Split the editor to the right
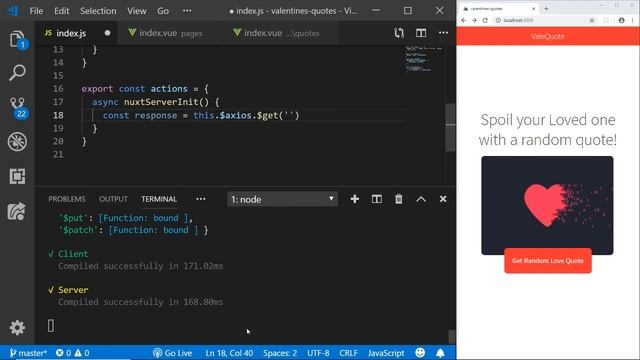The height and width of the screenshot is (360, 640). coord(421,33)
